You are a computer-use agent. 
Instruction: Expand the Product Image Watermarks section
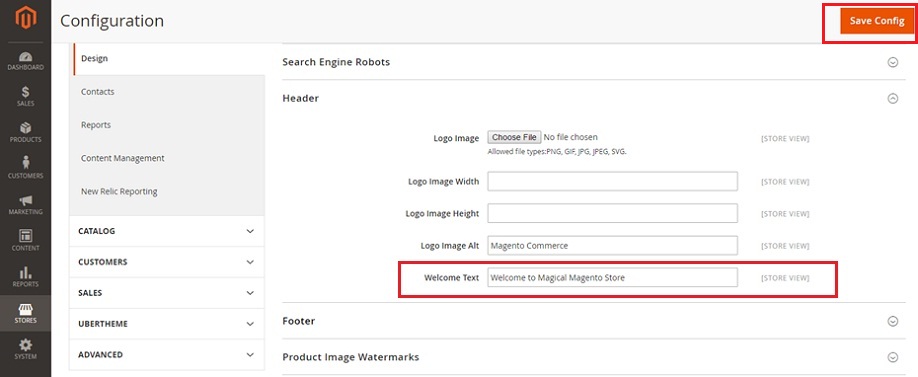click(x=594, y=357)
